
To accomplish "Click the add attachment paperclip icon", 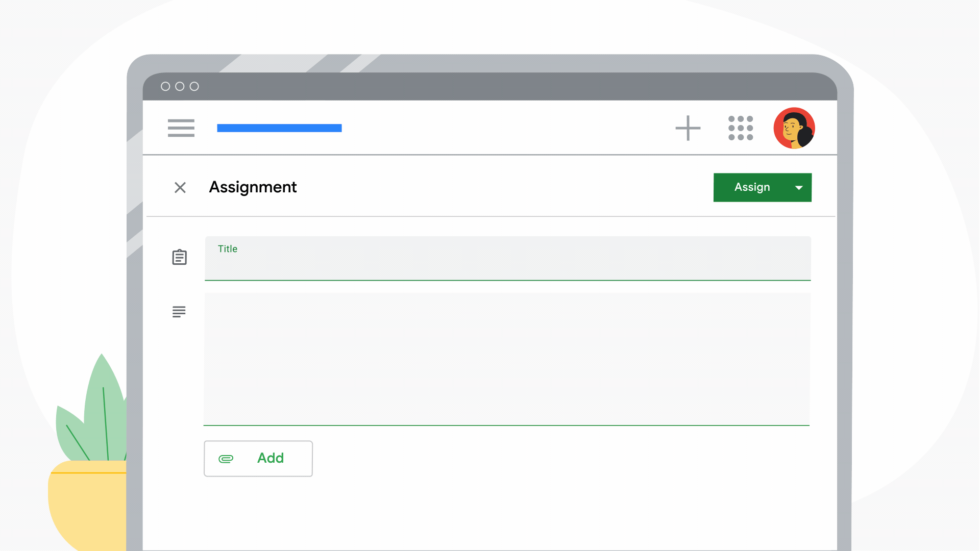I will pos(226,458).
